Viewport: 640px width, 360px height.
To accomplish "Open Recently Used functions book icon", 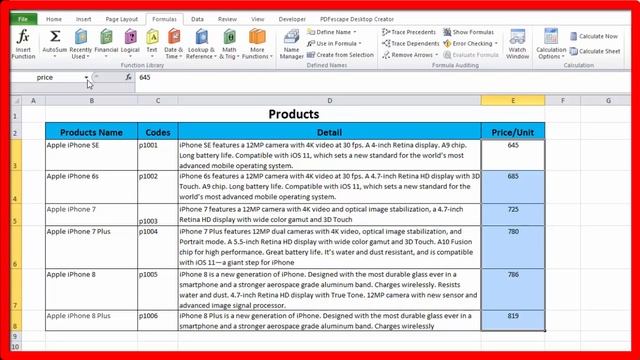I will 81,37.
